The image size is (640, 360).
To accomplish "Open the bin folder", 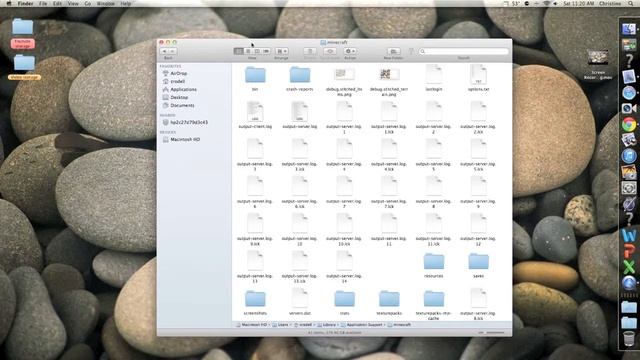I will [x=255, y=75].
